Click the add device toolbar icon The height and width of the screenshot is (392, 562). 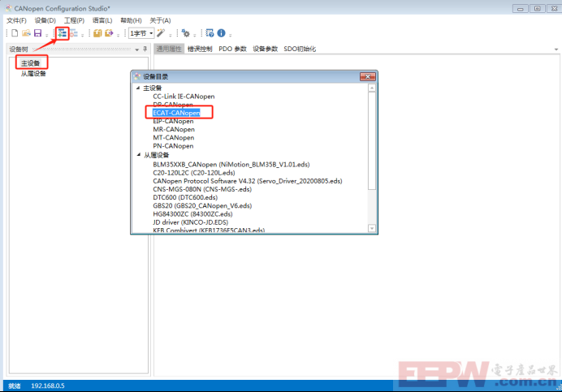pyautogui.click(x=63, y=33)
